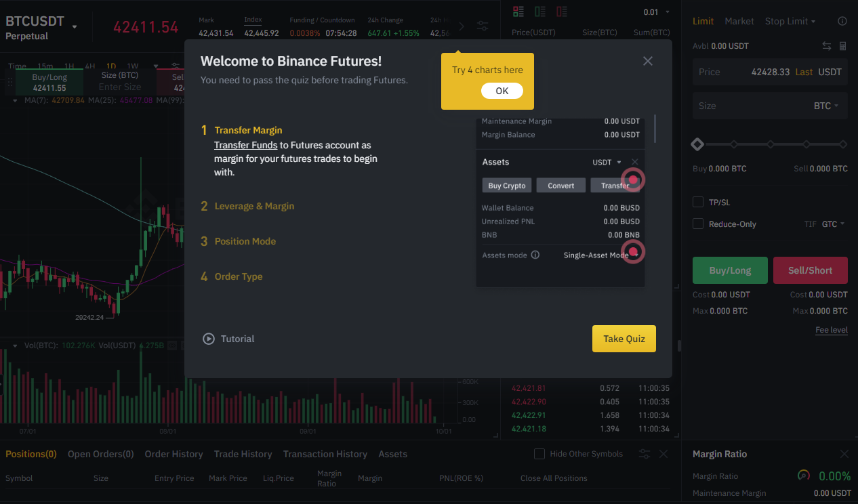Switch to Open Orders(0) tab
Screen dimensions: 858x504
click(x=101, y=454)
